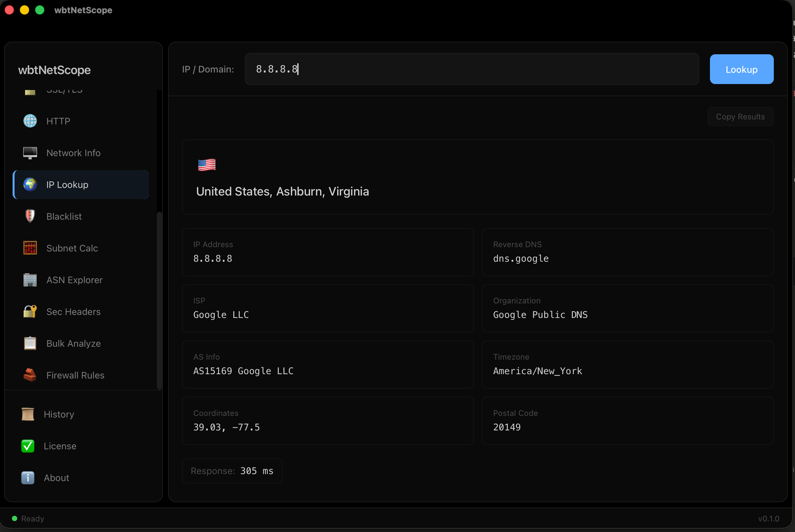795x532 pixels.
Task: Focus the IP / Domain input field
Action: [x=472, y=69]
